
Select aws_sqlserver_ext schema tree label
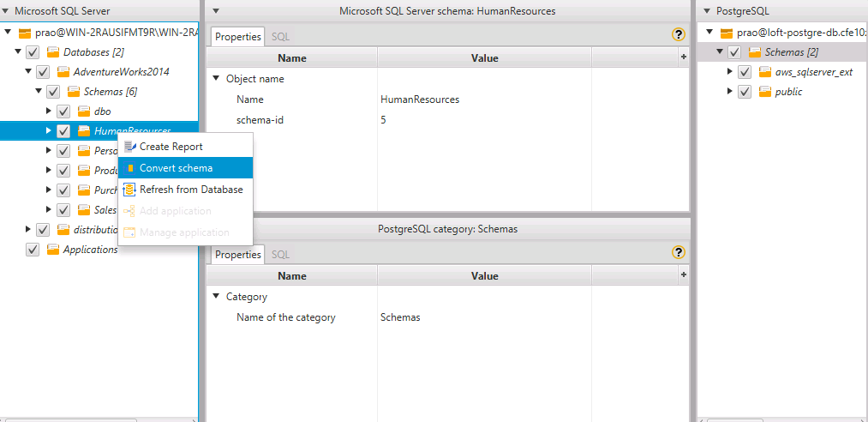coord(814,73)
